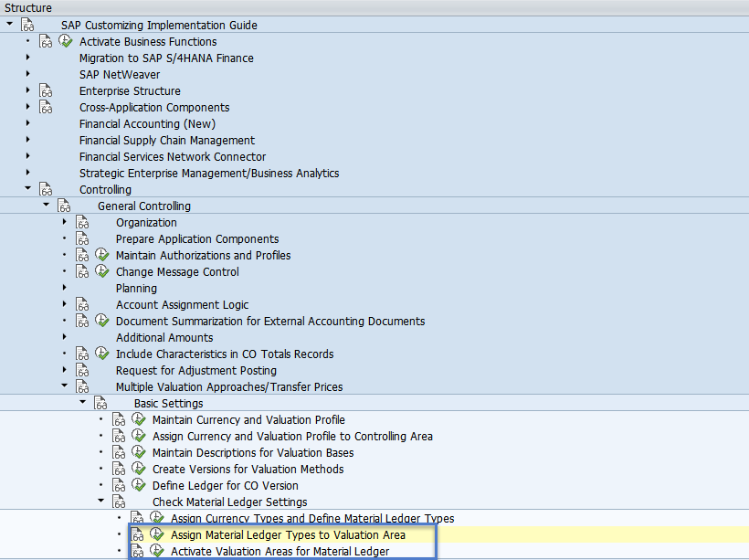This screenshot has height=560, width=749.
Task: Open documentation icon beside Basic Settings
Action: (x=100, y=403)
